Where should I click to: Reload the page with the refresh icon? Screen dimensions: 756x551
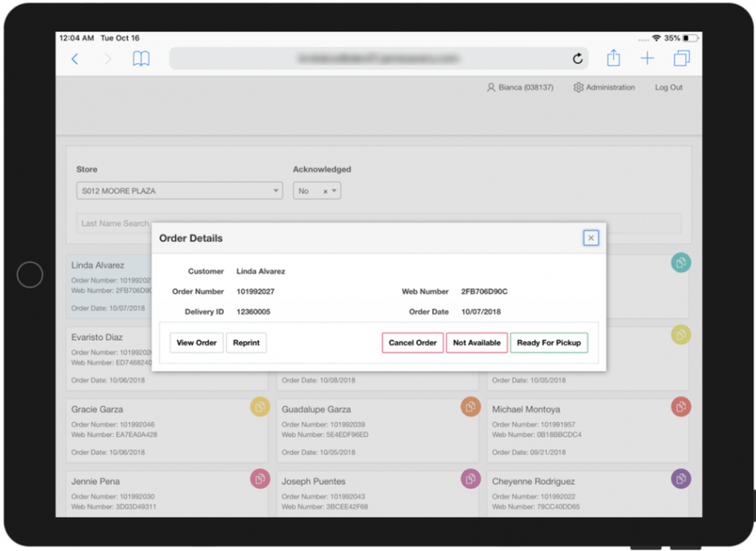tap(577, 58)
